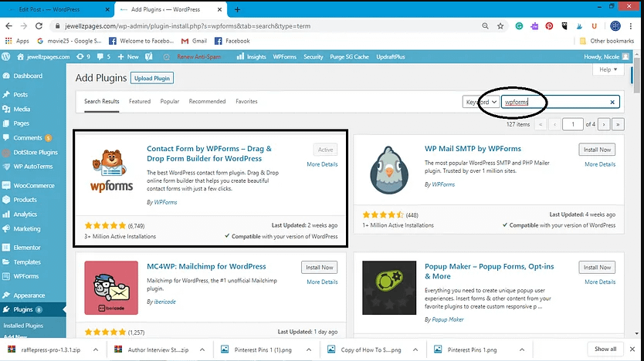Open Installed Plugins submenu
644x361 pixels.
[23, 326]
